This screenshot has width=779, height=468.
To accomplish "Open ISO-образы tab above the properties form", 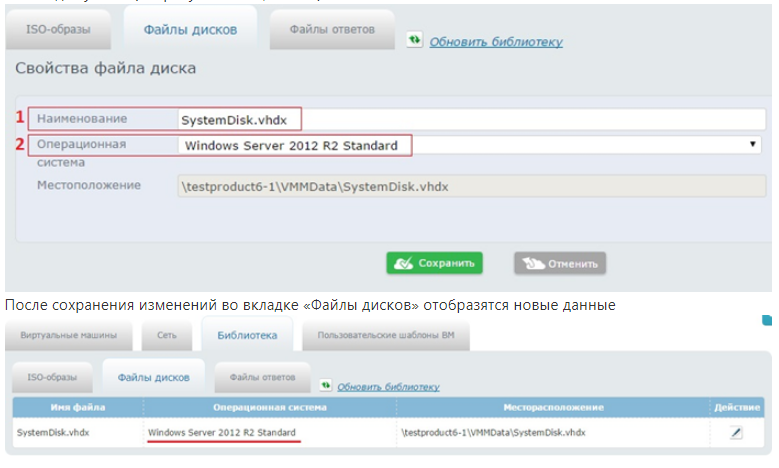I will tap(59, 29).
